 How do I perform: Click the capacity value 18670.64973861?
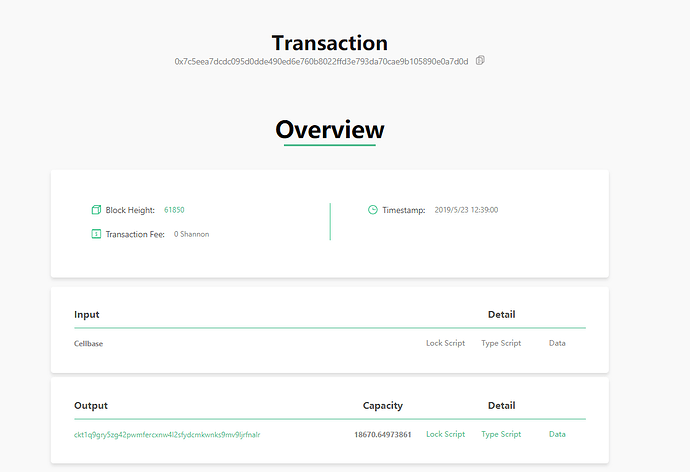[383, 435]
